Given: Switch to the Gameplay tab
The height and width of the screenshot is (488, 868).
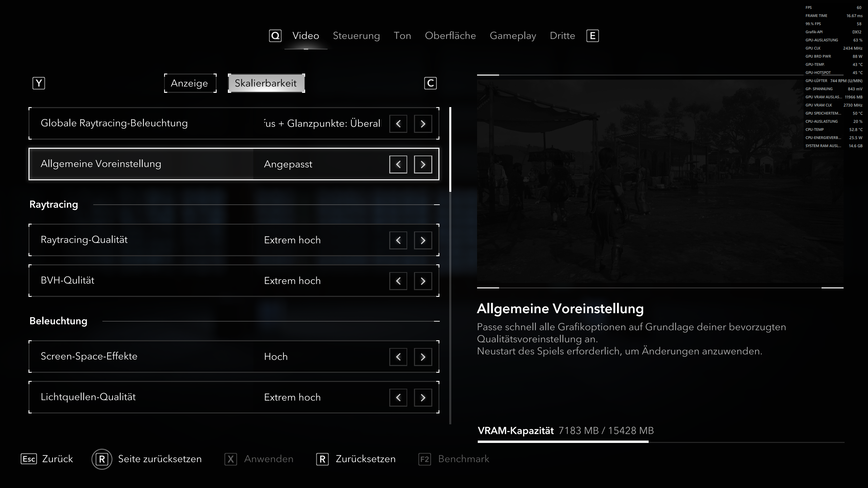Looking at the screenshot, I should point(513,36).
